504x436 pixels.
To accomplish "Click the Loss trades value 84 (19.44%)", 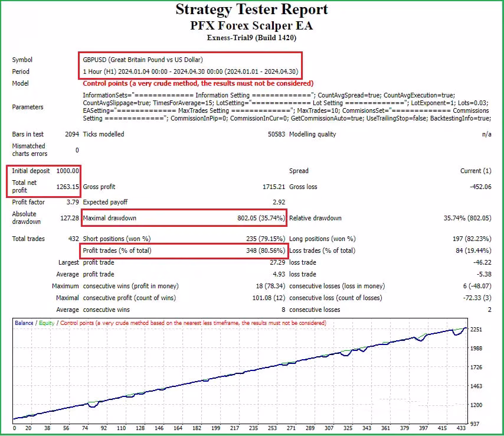I will (473, 250).
